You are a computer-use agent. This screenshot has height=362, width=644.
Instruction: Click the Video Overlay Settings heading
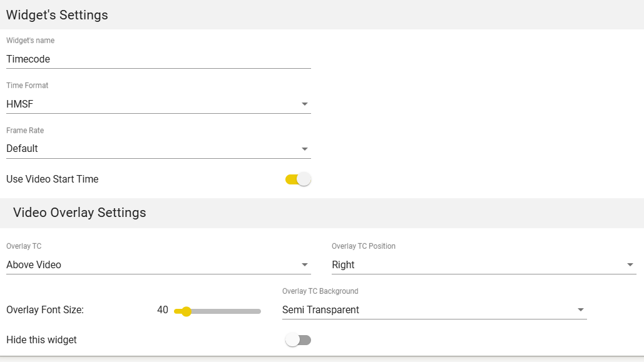point(79,213)
